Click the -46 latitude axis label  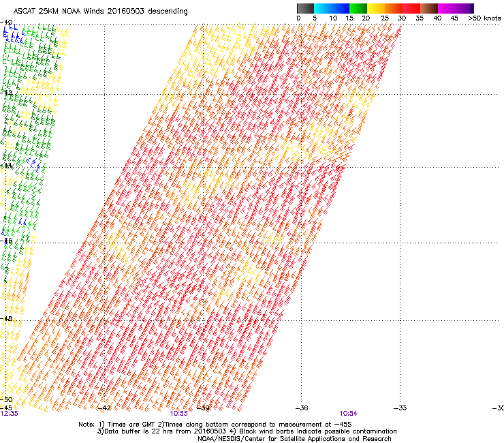(x=6, y=241)
